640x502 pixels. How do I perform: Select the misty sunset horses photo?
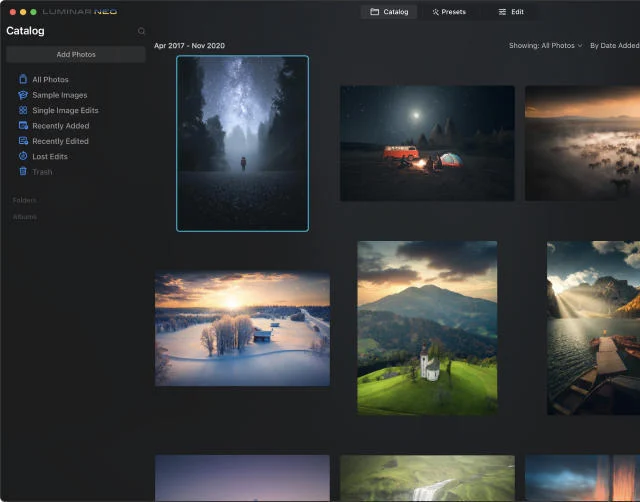tap(582, 143)
